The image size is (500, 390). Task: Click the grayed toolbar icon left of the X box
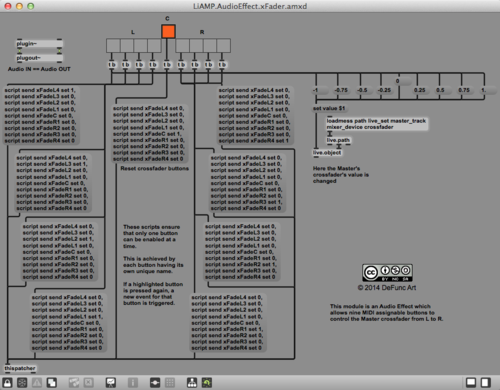(x=74, y=382)
